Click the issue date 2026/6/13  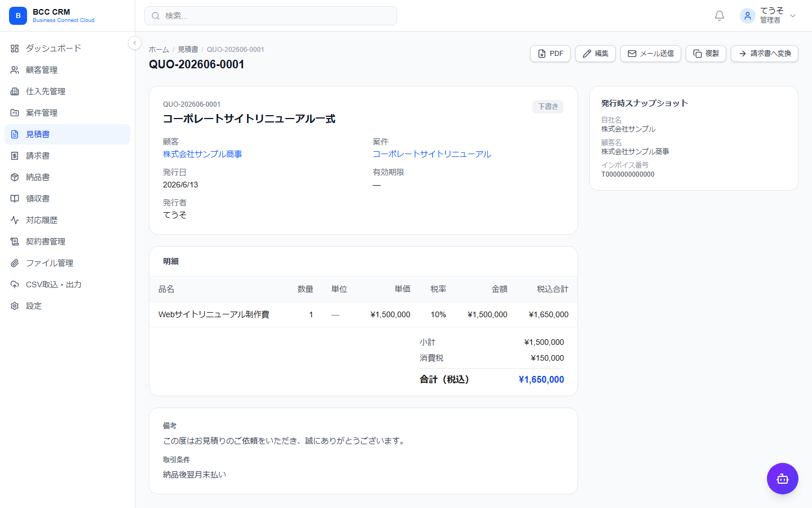pyautogui.click(x=180, y=185)
